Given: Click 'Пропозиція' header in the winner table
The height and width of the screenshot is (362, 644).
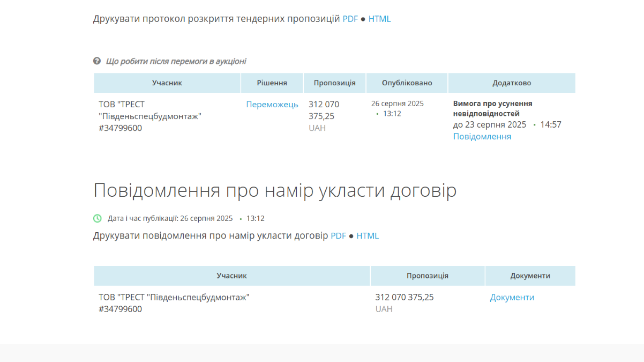Looking at the screenshot, I should [335, 83].
